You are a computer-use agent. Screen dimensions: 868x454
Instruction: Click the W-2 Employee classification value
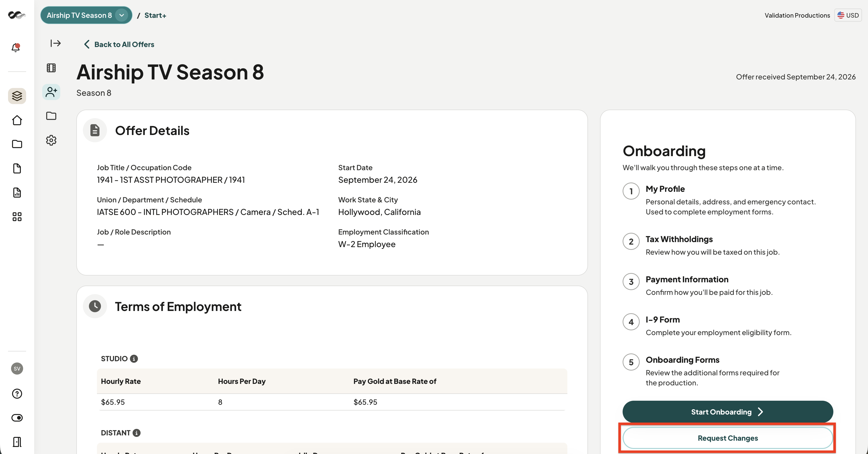pyautogui.click(x=367, y=244)
